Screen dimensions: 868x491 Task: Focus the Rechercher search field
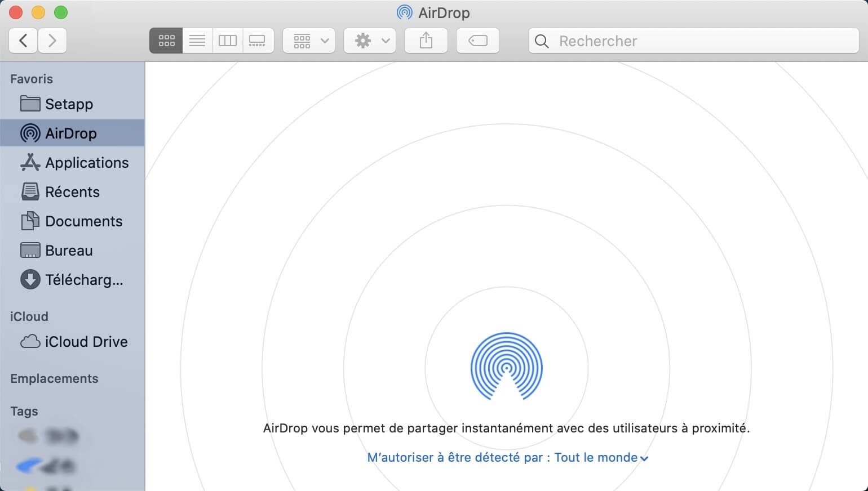pyautogui.click(x=694, y=41)
